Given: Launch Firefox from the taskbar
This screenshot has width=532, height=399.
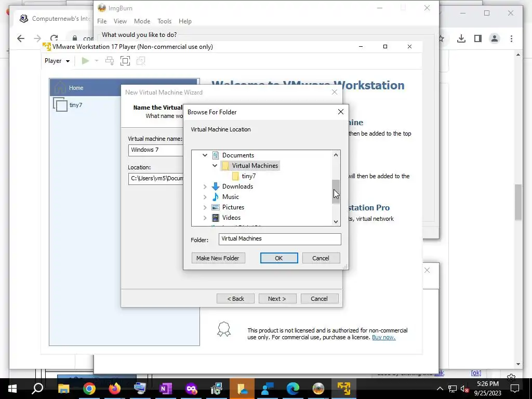Looking at the screenshot, I should tap(114, 389).
